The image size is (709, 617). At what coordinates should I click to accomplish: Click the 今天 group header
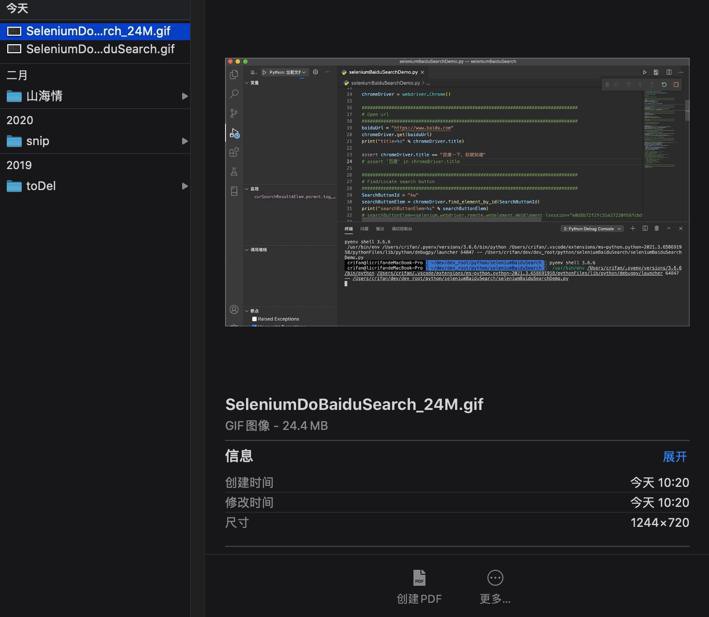pos(17,8)
